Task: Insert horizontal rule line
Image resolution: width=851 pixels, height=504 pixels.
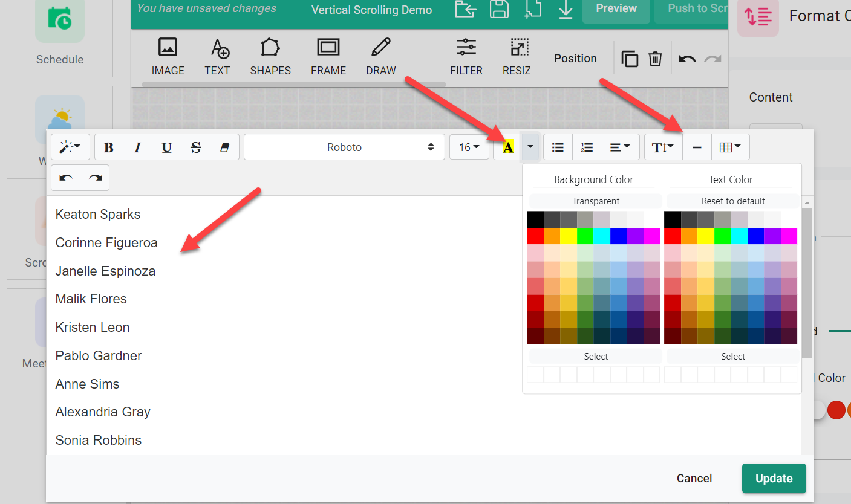Action: coord(697,147)
